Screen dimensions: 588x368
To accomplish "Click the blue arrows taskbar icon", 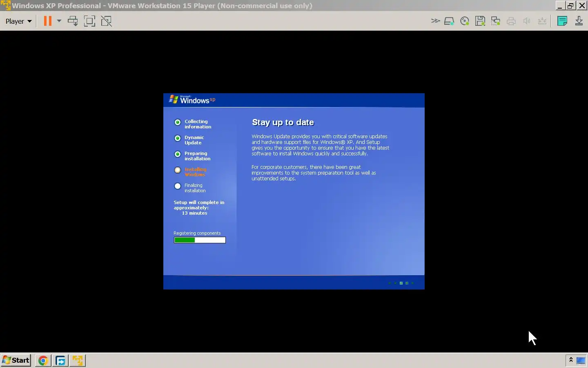I will [60, 361].
